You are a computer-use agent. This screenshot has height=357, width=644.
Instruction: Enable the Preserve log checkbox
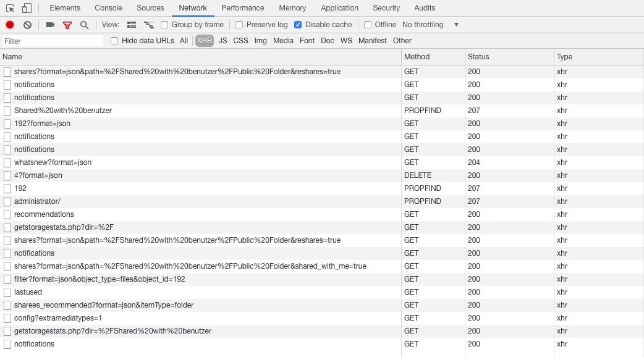click(239, 25)
